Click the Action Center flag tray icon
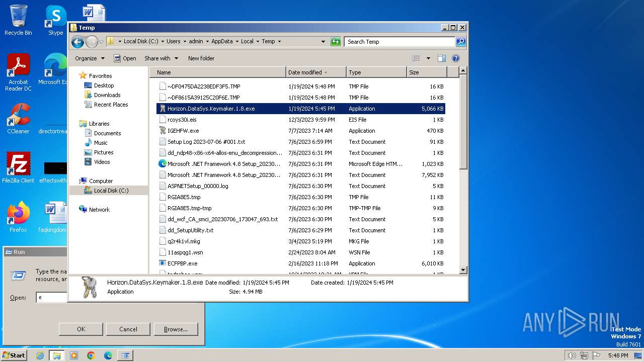 (x=596, y=355)
